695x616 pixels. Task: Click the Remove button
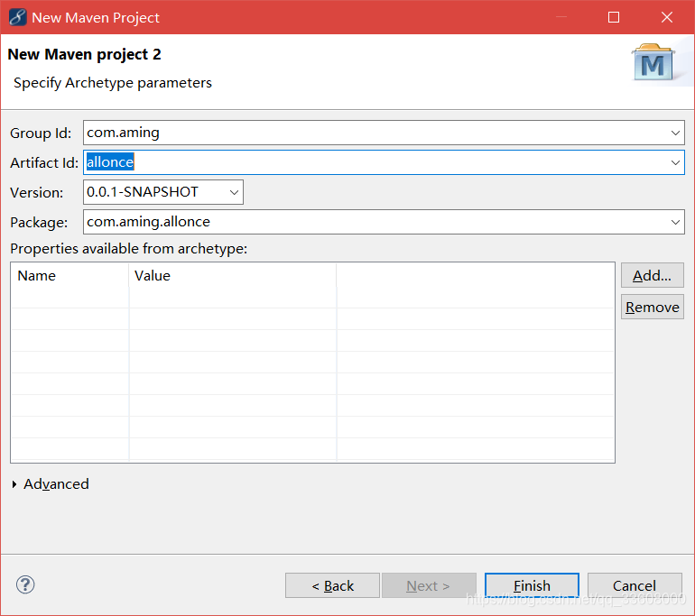(x=652, y=307)
